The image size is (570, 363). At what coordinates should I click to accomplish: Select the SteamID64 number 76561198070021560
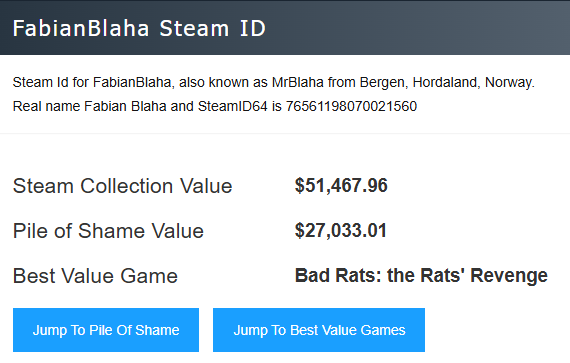click(351, 106)
